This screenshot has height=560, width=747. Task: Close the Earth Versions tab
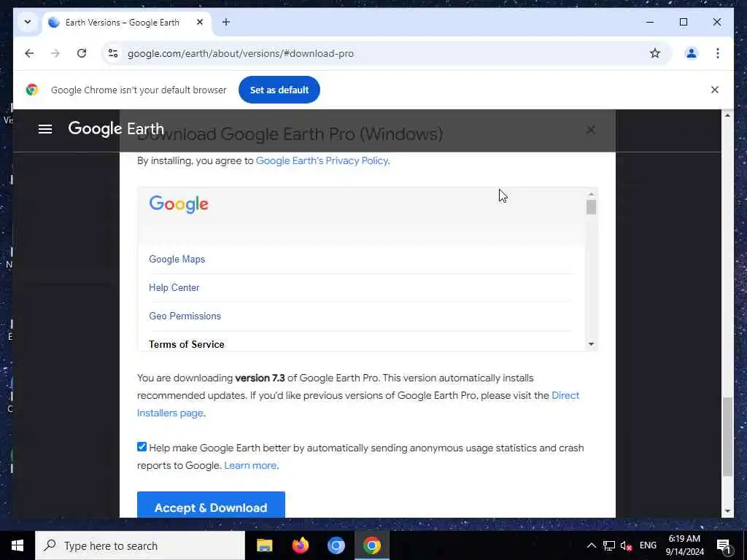point(200,22)
